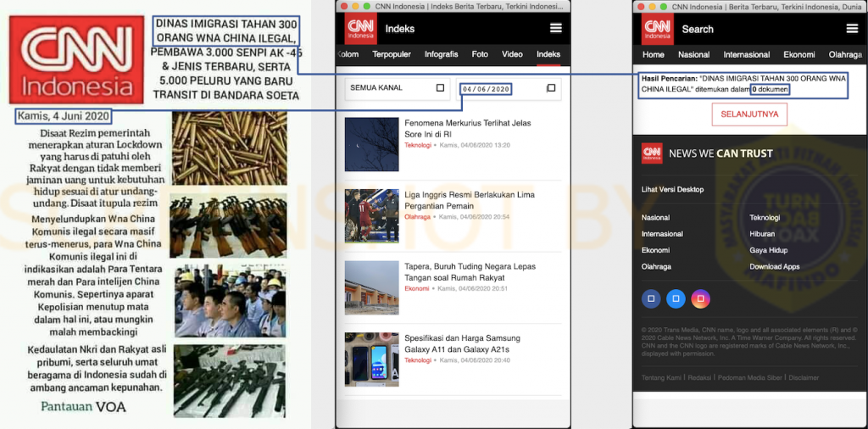Select the Foto tab
The width and height of the screenshot is (868, 429).
(x=480, y=54)
